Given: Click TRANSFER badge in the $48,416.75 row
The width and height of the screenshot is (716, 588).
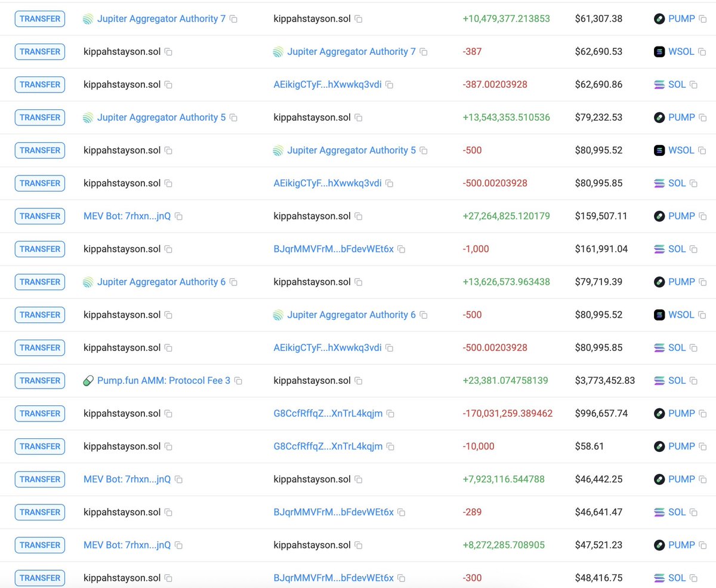Looking at the screenshot, I should 40,578.
